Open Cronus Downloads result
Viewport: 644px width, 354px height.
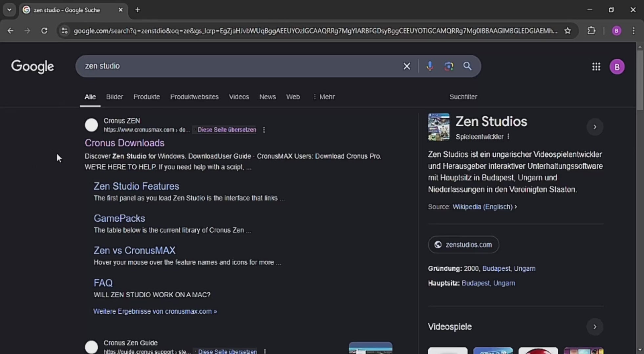point(124,143)
